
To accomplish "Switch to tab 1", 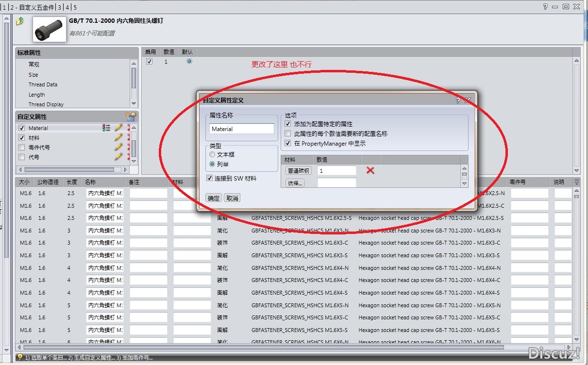I will point(5,7).
